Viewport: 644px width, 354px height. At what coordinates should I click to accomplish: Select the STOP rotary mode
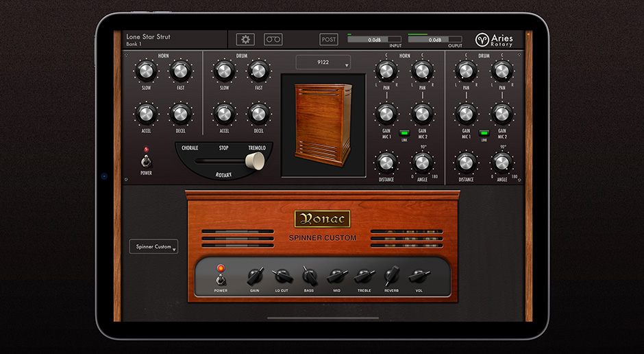pos(223,147)
